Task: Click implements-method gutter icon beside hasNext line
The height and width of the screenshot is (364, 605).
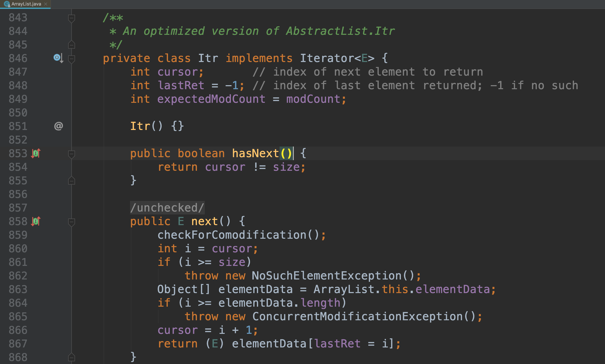Action: coord(36,153)
